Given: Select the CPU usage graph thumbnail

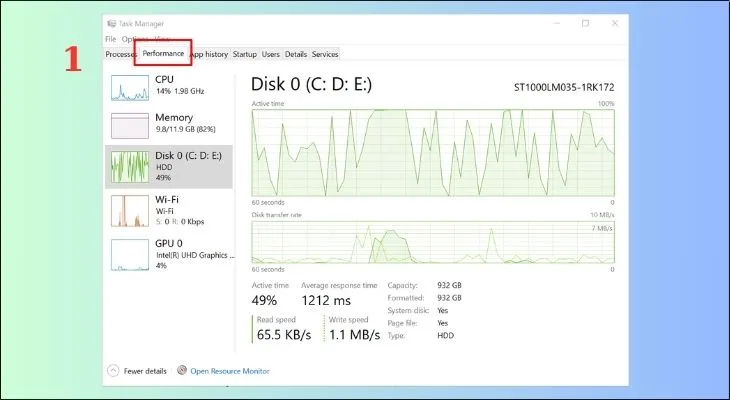Looking at the screenshot, I should click(129, 85).
